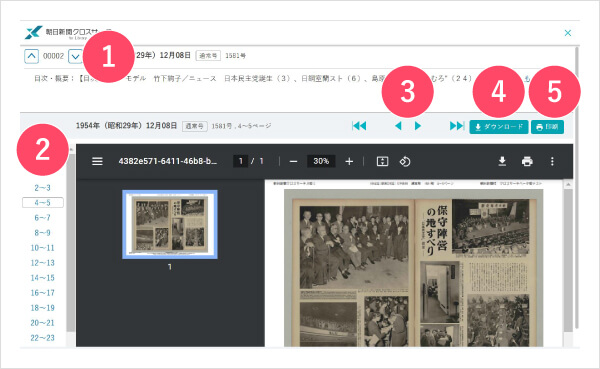Viewport: 600px width, 369px height.
Task: Open the PDF viewer sidebar hamburger menu
Action: click(97, 161)
